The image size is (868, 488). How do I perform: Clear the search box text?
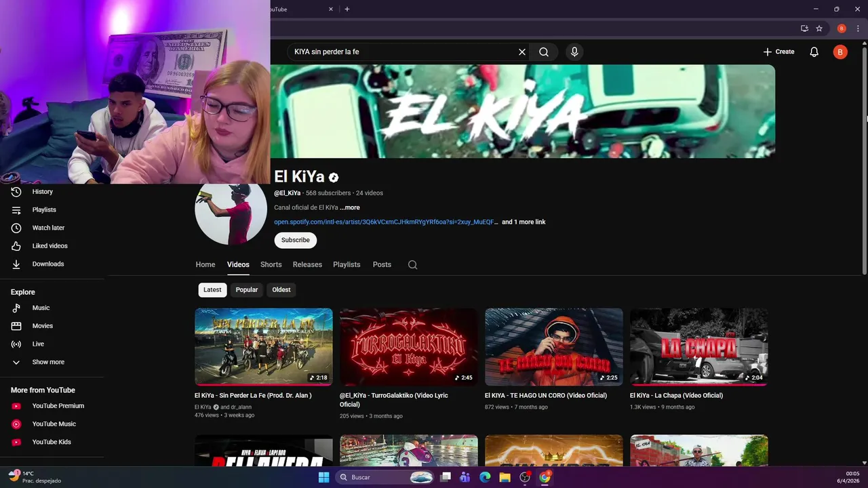(522, 52)
